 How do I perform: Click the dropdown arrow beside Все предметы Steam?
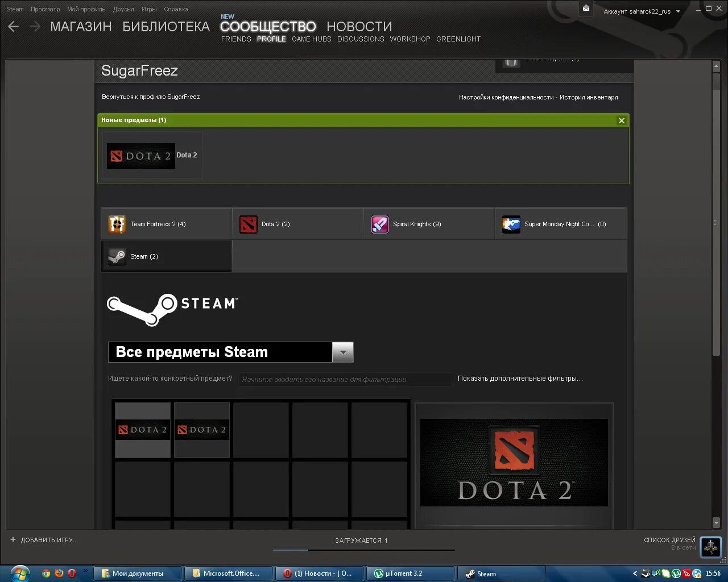click(342, 352)
